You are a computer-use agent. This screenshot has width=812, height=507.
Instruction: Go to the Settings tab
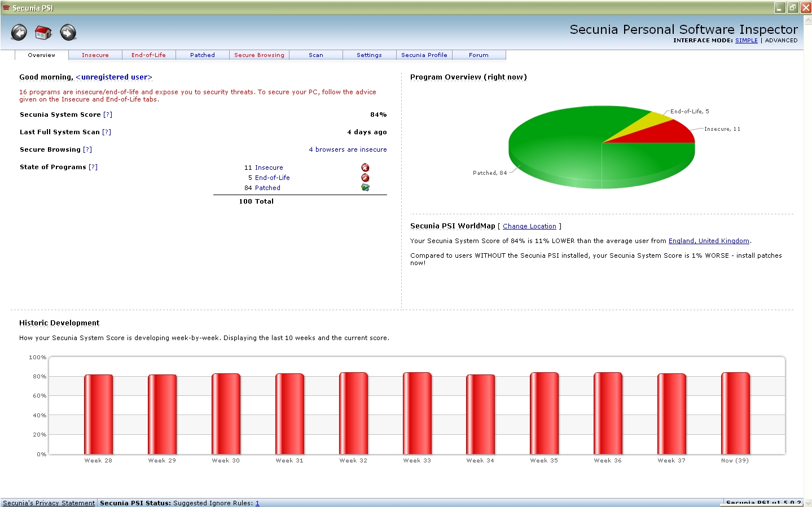pyautogui.click(x=369, y=55)
